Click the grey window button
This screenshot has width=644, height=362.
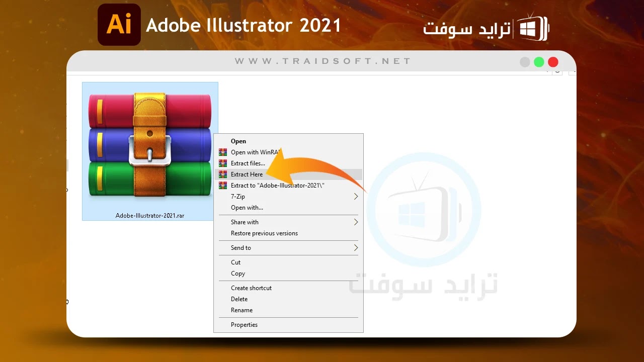coord(525,62)
